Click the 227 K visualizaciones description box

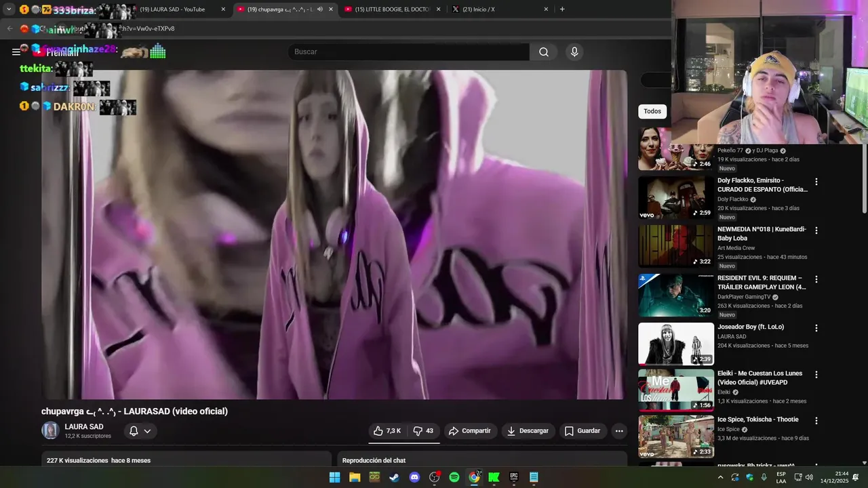tap(186, 459)
